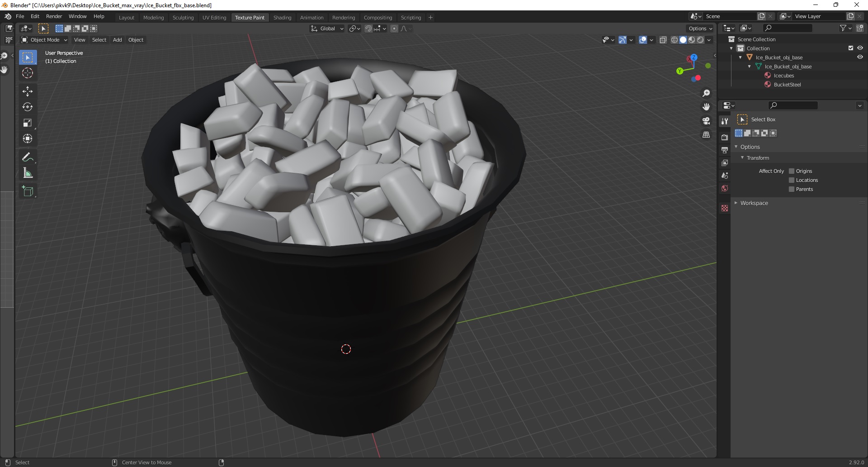Open Render properties tab
This screenshot has height=467, width=868.
(725, 137)
